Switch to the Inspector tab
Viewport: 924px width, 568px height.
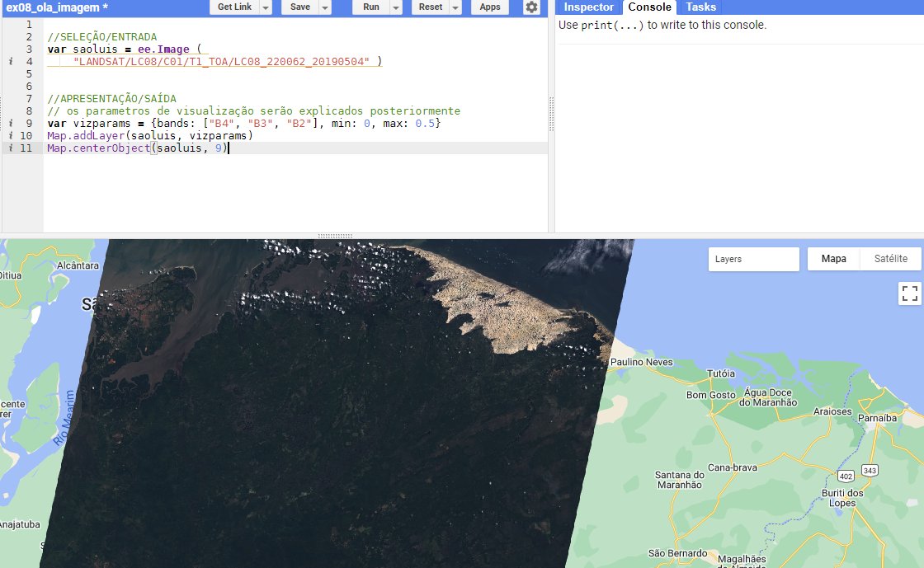588,7
